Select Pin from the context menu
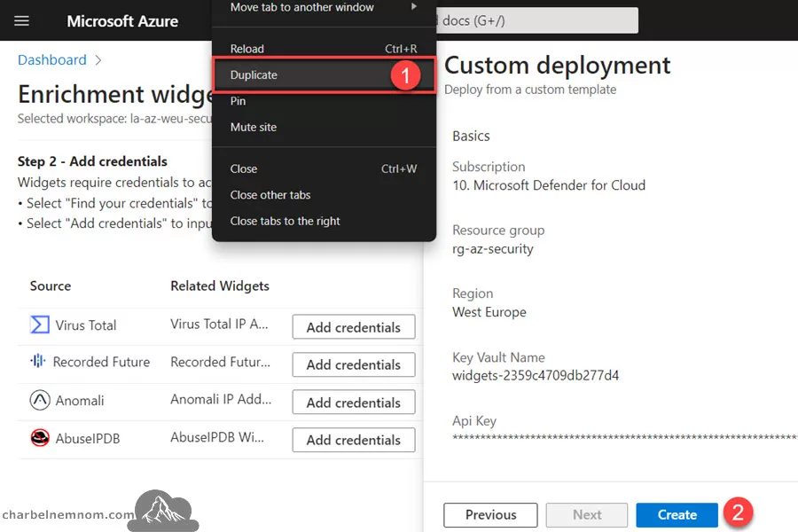The image size is (798, 532). (x=324, y=101)
